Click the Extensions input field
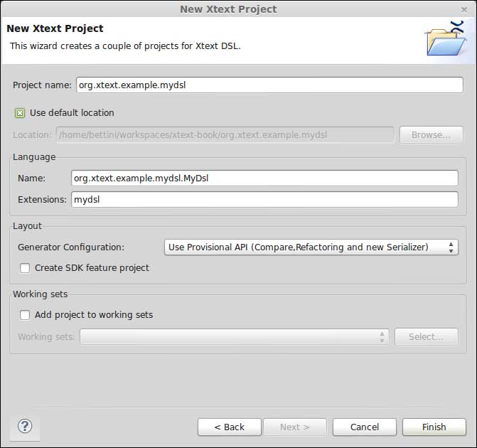The width and height of the screenshot is (477, 448). click(264, 200)
